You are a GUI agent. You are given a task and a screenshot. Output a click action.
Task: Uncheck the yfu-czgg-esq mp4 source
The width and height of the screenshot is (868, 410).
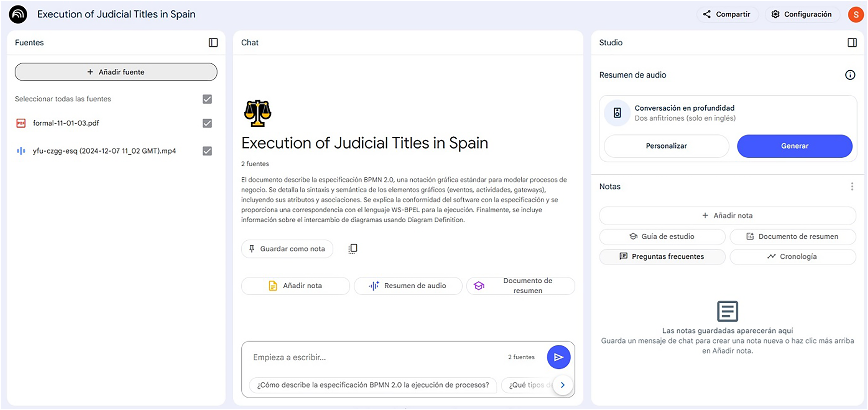tap(207, 151)
